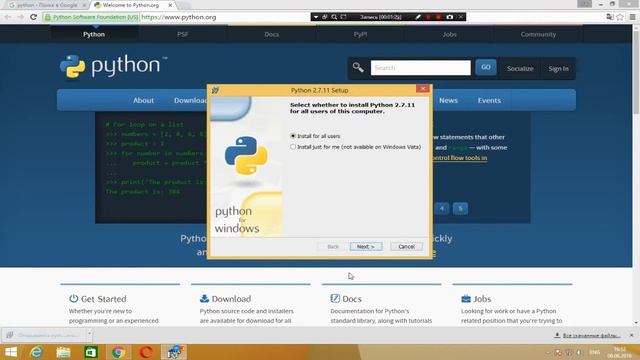Open the PSF tab in top site bar
Viewport: 640px width, 360px height.
tap(182, 34)
